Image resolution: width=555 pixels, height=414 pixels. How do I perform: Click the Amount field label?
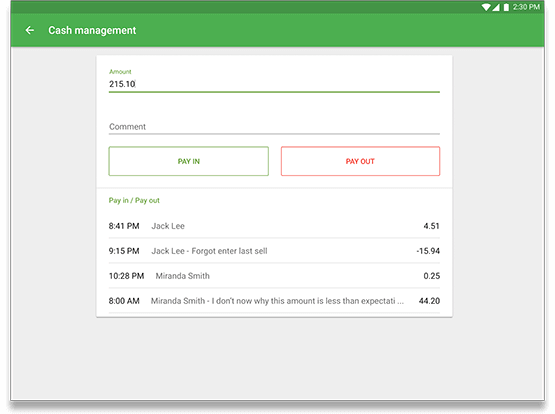pyautogui.click(x=120, y=72)
